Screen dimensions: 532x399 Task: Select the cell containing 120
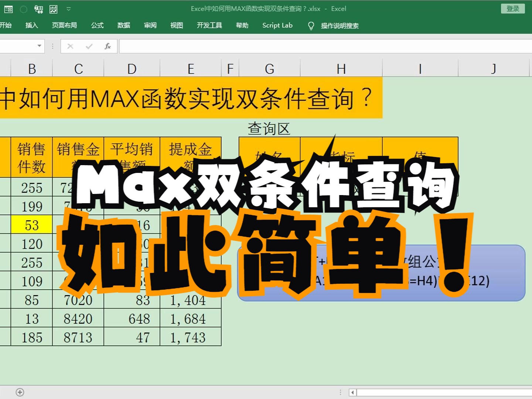click(x=32, y=243)
